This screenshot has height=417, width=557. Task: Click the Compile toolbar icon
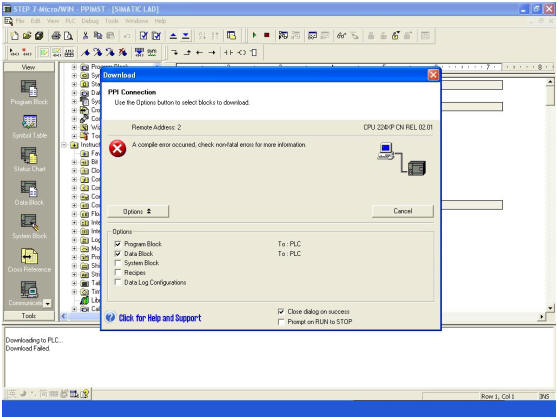[x=144, y=36]
